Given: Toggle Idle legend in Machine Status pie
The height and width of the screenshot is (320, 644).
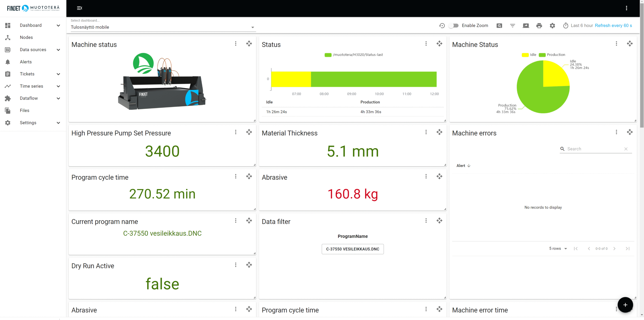Looking at the screenshot, I should [529, 55].
